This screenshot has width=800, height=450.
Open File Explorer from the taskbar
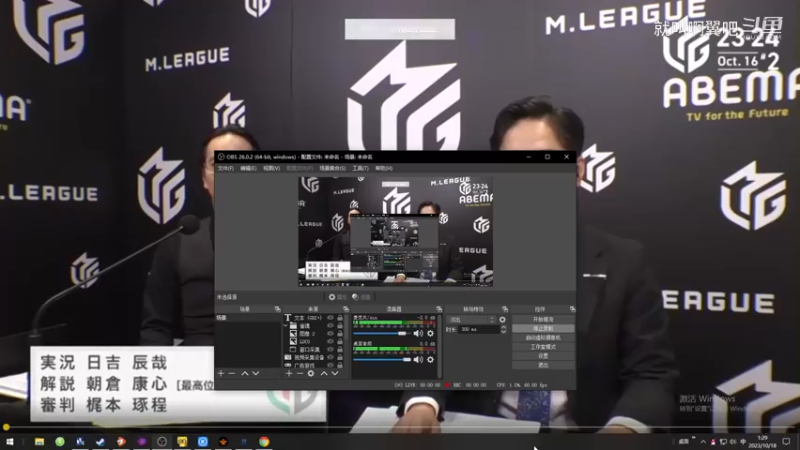39,442
